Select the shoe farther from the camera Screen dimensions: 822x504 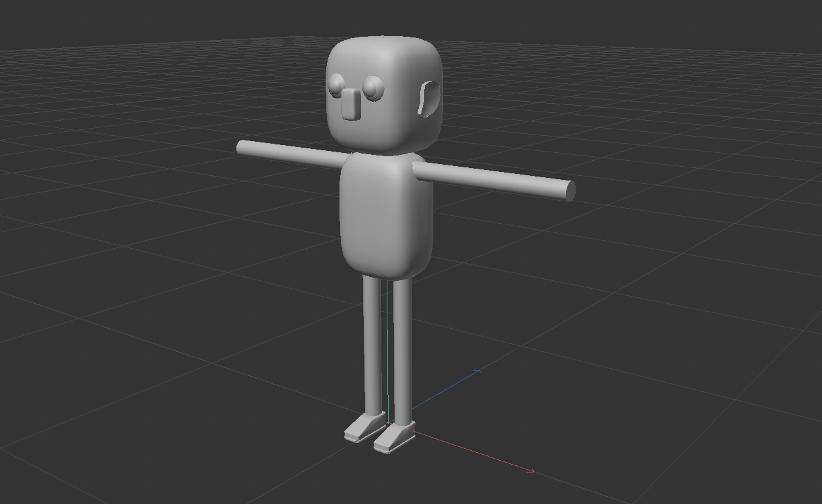click(x=364, y=427)
